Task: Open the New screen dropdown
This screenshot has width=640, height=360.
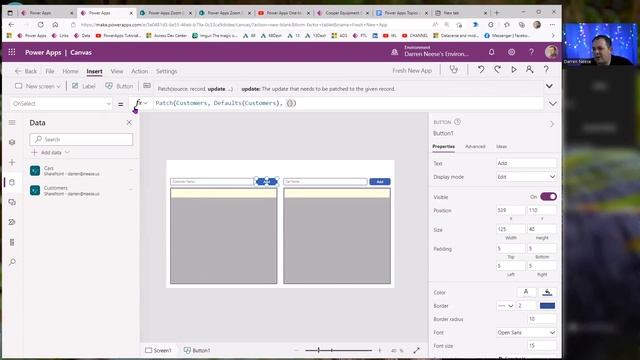Action: click(x=38, y=86)
